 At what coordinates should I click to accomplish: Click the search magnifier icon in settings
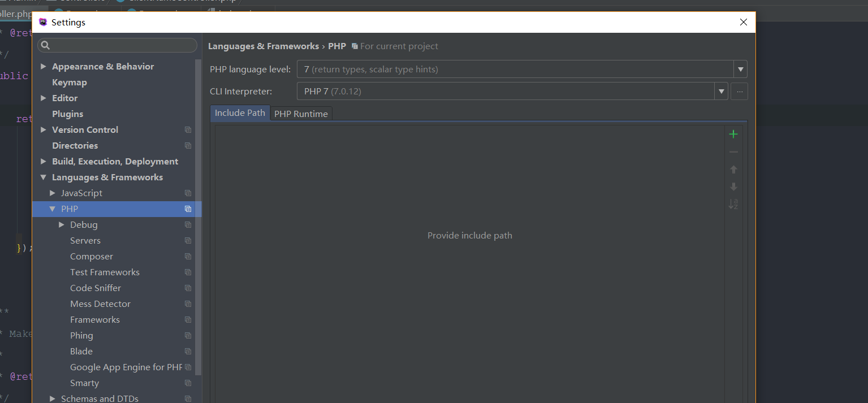(46, 45)
